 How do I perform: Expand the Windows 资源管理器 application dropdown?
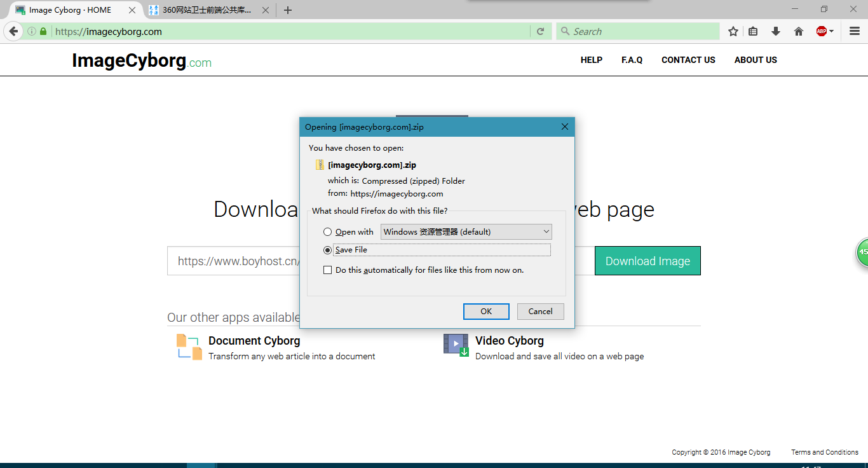[466, 232]
